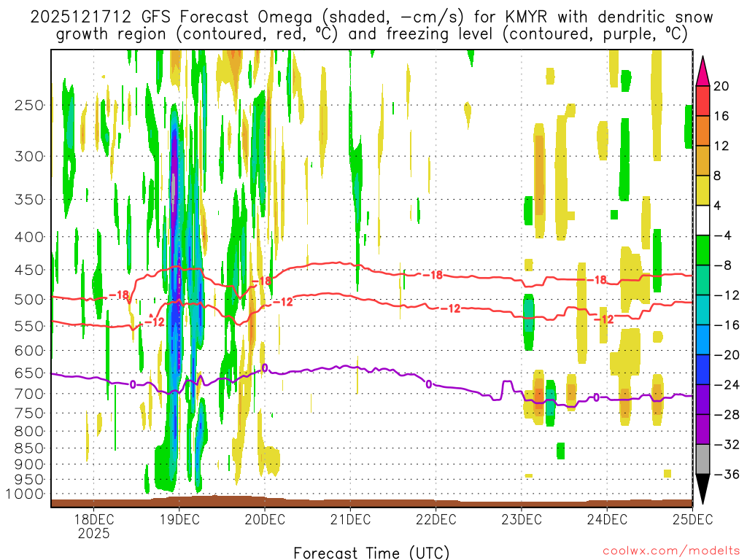
Task: Click the black bottom arrow of colorbar
Action: (x=703, y=489)
